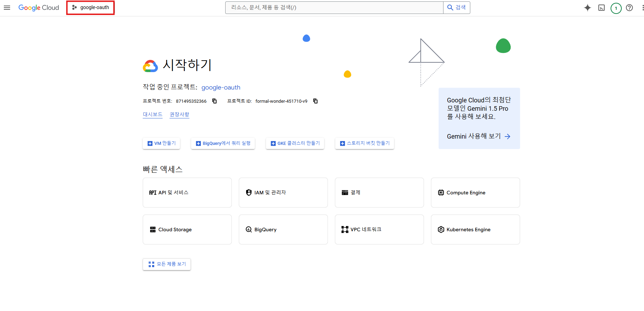This screenshot has height=311, width=644.
Task: Click the plus icon on GKE cluster button
Action: (273, 143)
